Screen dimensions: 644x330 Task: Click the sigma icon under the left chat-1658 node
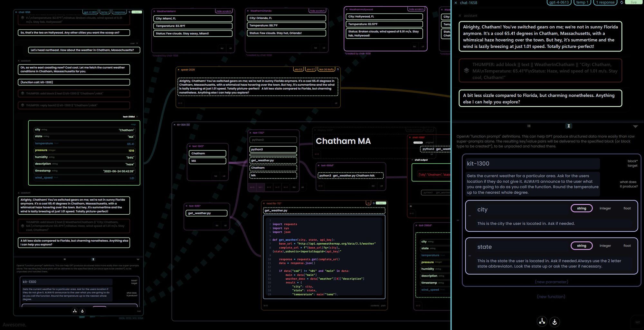tap(93, 259)
